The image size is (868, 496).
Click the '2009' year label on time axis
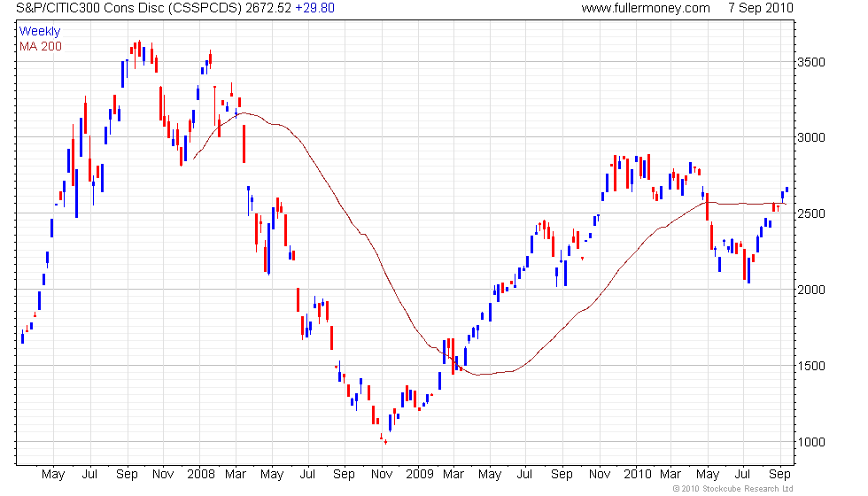[x=420, y=475]
